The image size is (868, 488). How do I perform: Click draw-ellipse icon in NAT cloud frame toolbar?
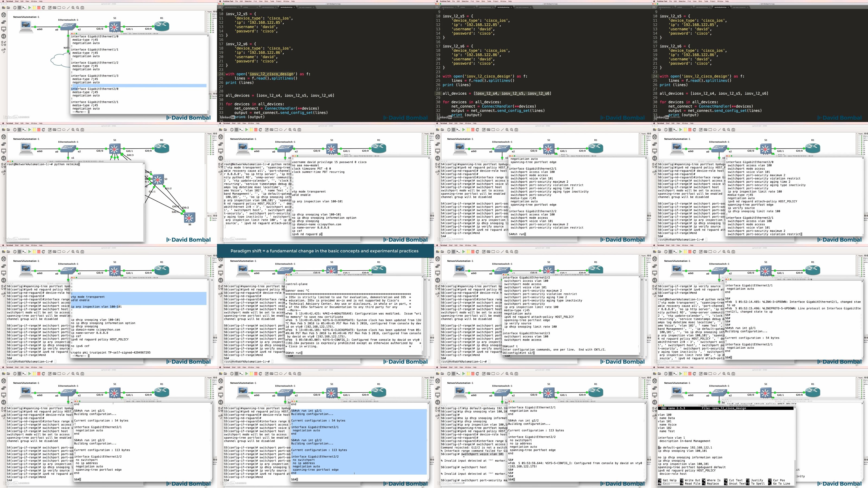coord(64,7)
